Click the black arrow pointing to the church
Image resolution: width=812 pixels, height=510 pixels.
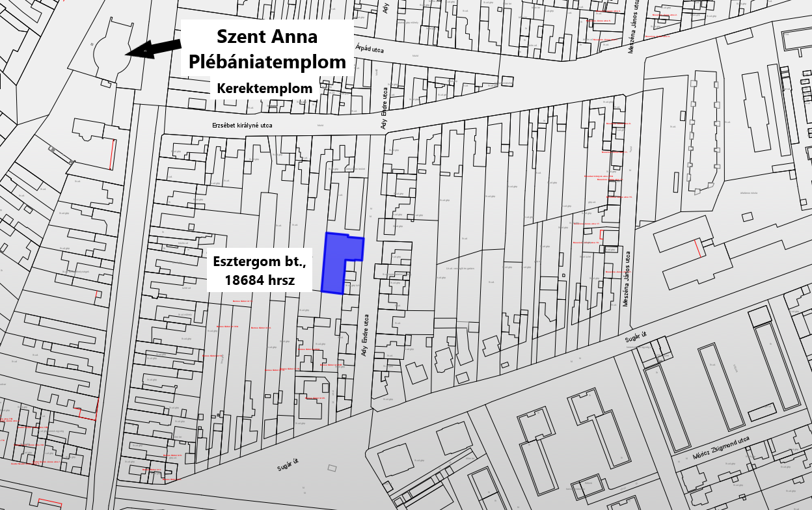pyautogui.click(x=154, y=48)
